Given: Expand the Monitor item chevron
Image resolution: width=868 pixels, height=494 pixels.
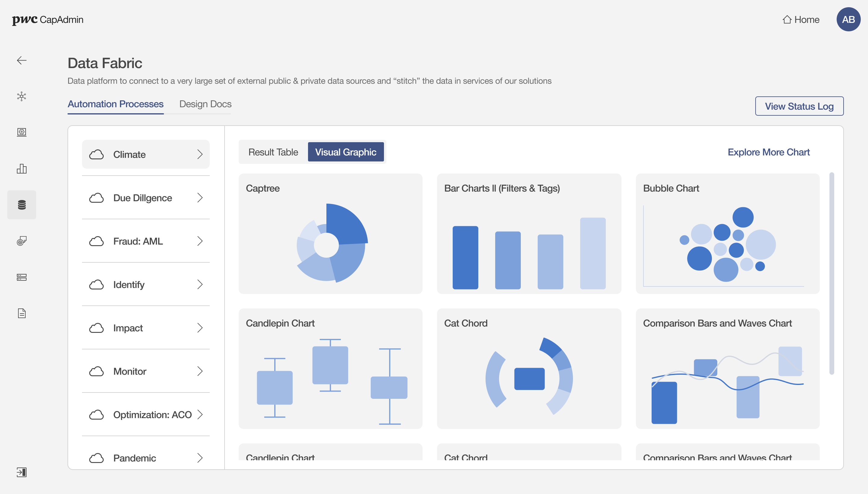Looking at the screenshot, I should pos(200,371).
